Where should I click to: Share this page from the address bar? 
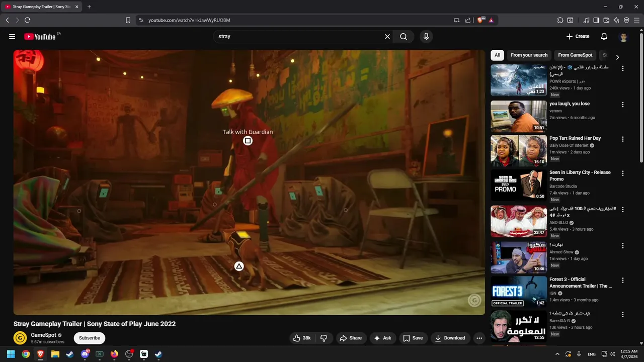click(x=468, y=20)
